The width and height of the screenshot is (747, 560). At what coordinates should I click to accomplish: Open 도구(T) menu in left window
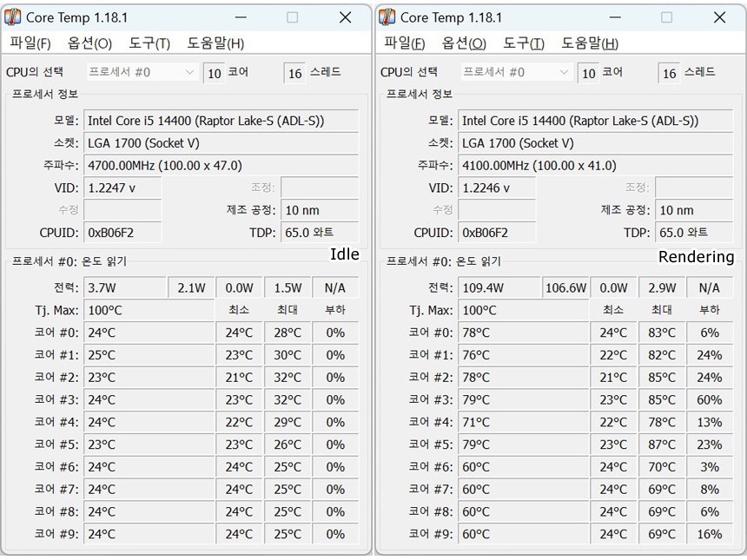coord(149,43)
